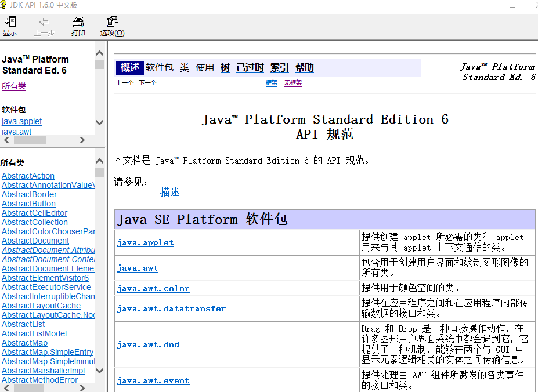Open the 帮助 (Help) page
This screenshot has width=538, height=392.
point(304,67)
